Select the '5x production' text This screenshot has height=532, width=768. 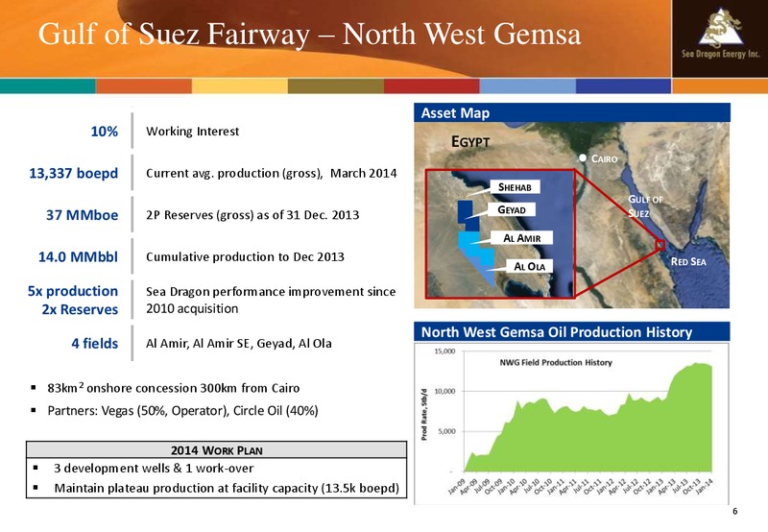pyautogui.click(x=73, y=291)
